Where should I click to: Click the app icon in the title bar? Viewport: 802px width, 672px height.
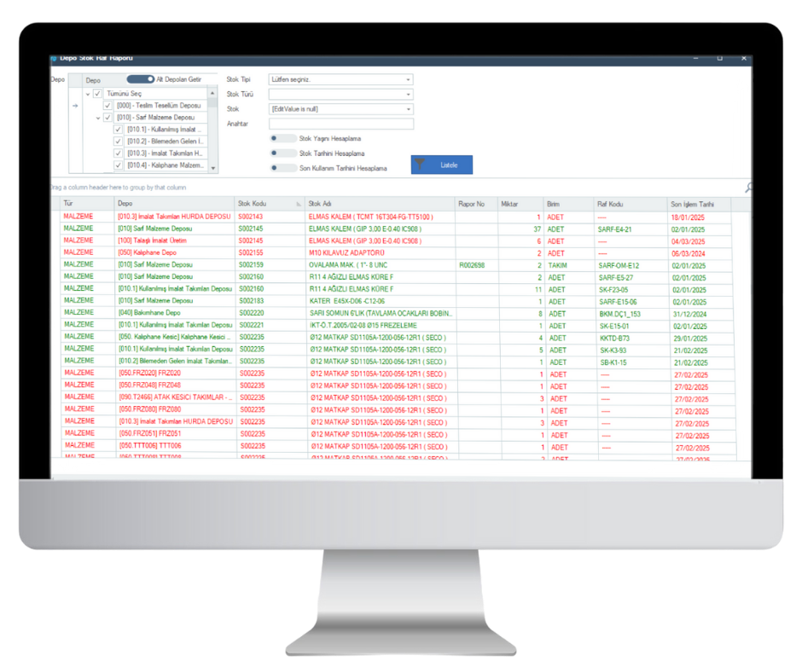(55, 58)
